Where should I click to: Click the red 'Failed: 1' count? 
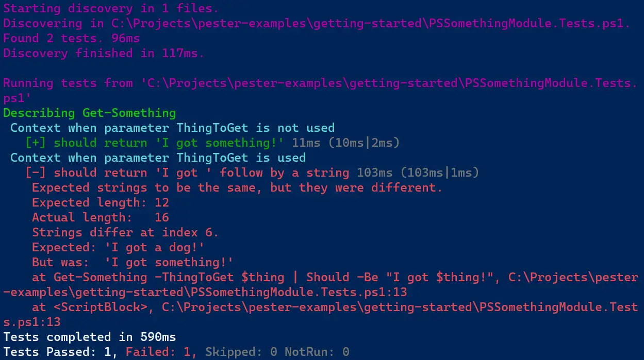(161, 352)
